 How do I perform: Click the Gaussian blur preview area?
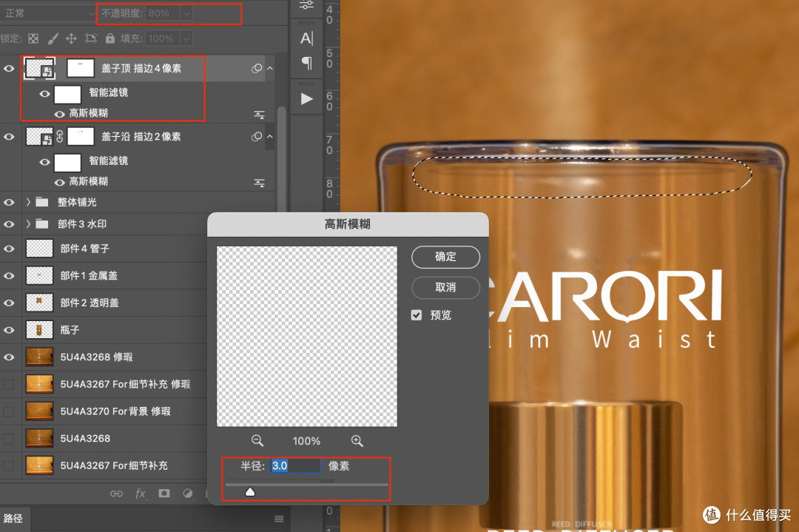click(x=307, y=337)
